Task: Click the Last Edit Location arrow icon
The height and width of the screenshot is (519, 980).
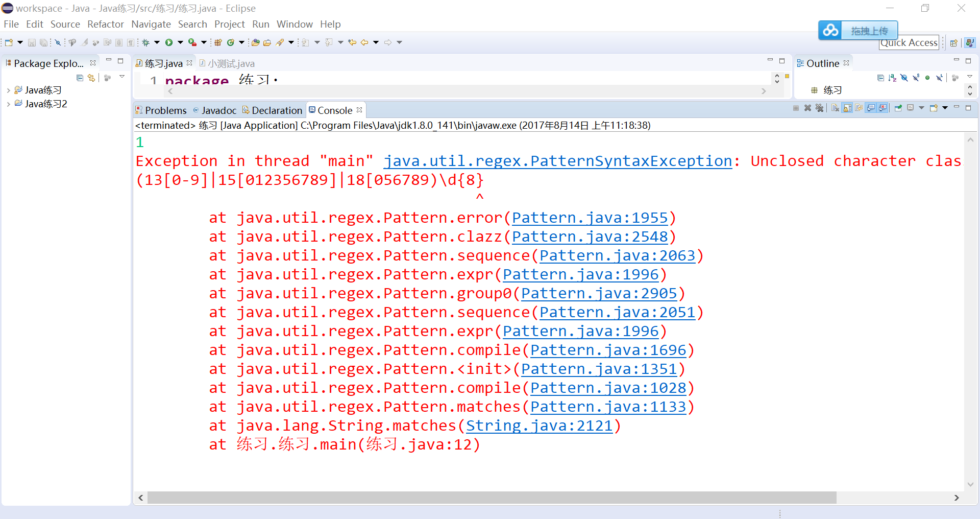Action: click(352, 42)
